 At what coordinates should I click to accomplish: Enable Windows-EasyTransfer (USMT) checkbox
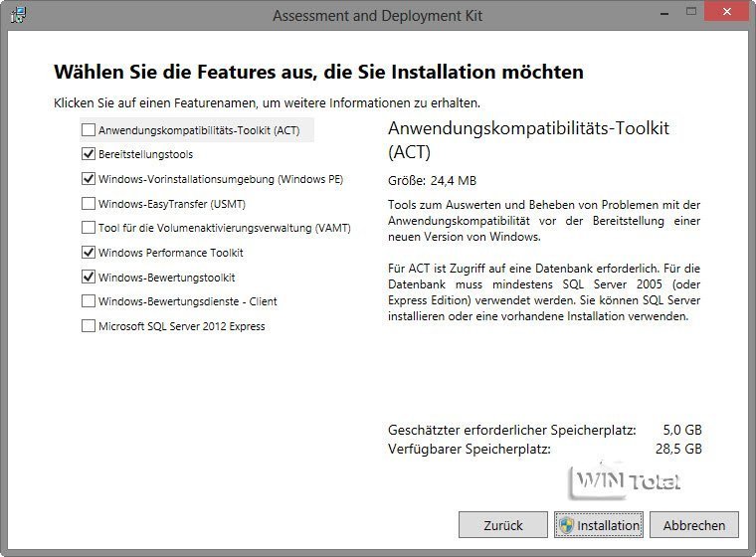click(89, 204)
